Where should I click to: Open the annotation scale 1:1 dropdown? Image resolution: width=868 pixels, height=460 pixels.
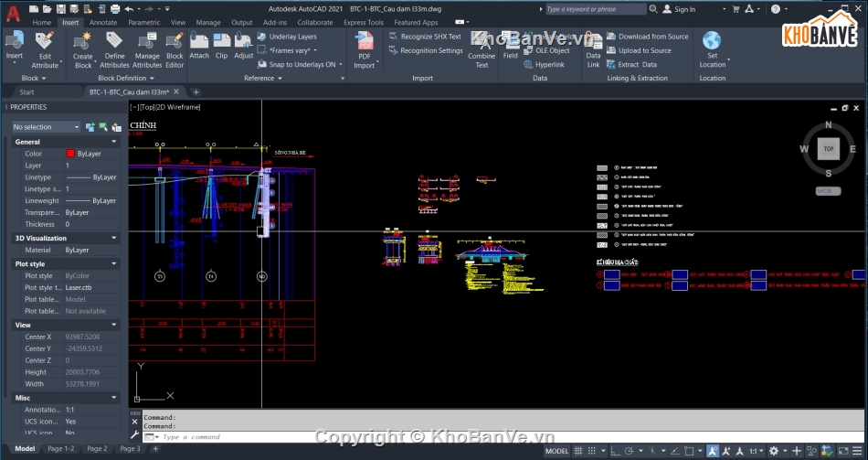pyautogui.click(x=757, y=452)
